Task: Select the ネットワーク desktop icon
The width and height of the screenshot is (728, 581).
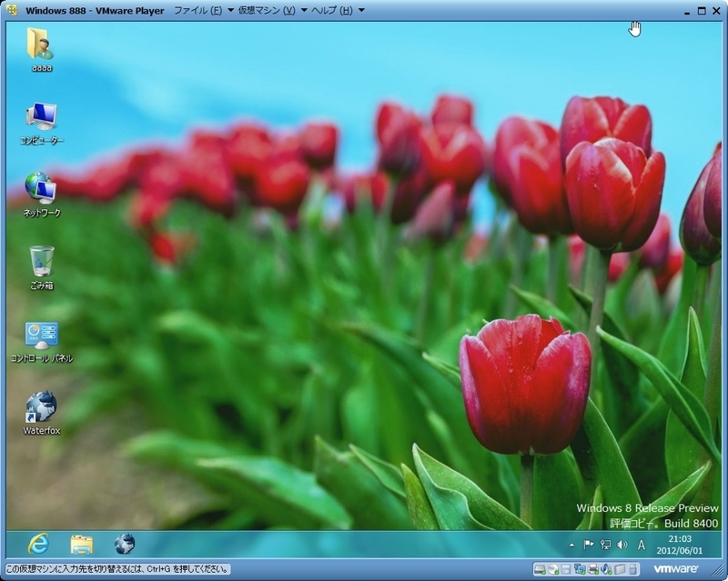Action: click(x=41, y=195)
